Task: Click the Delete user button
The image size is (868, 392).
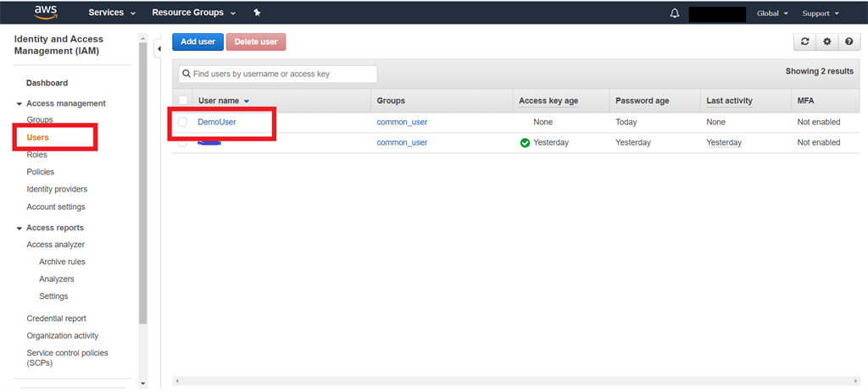Action: (x=256, y=41)
